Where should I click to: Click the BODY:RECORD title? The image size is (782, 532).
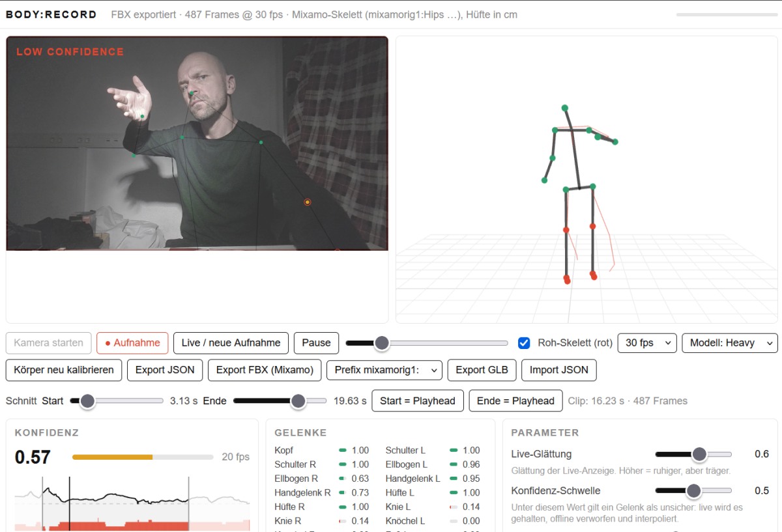pyautogui.click(x=51, y=14)
